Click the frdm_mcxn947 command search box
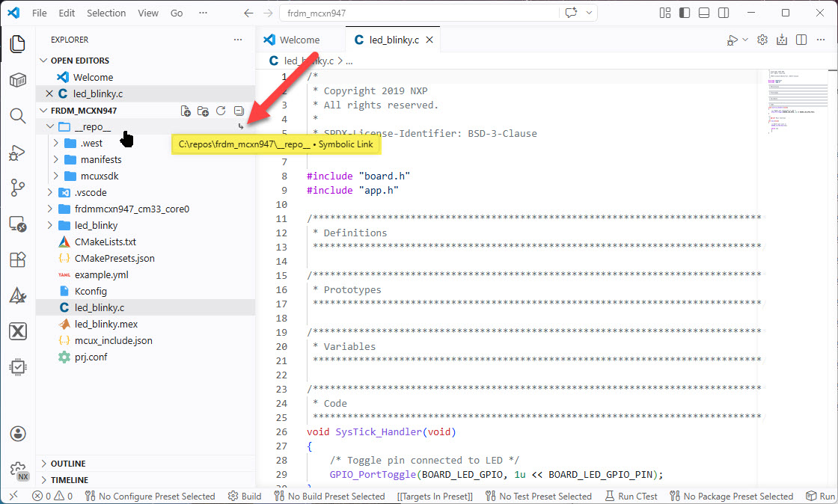The image size is (838, 504). pyautogui.click(x=419, y=13)
